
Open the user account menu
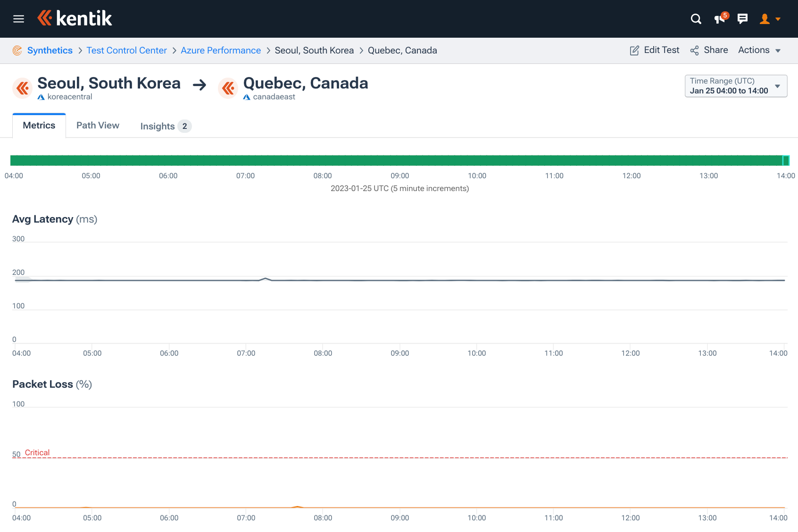pos(770,19)
